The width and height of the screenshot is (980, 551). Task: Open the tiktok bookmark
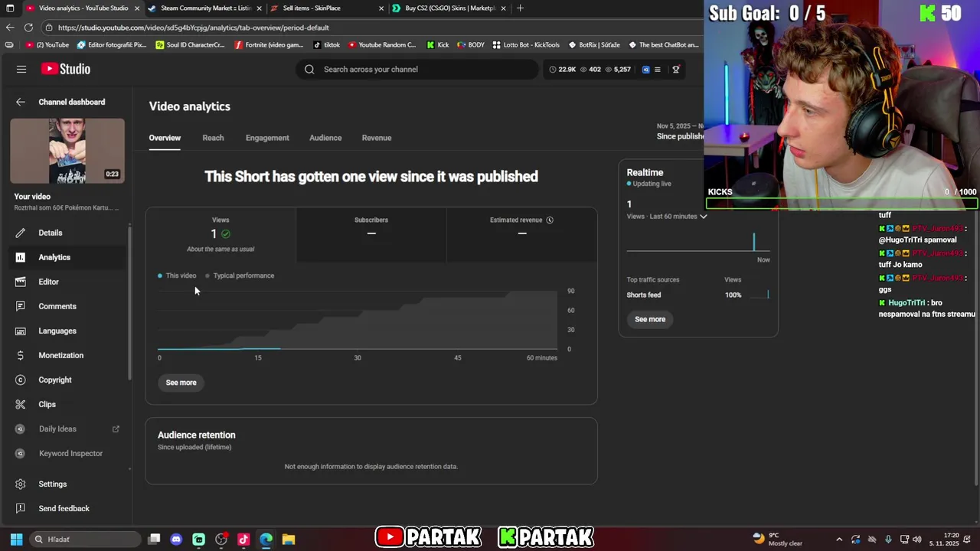[327, 45]
